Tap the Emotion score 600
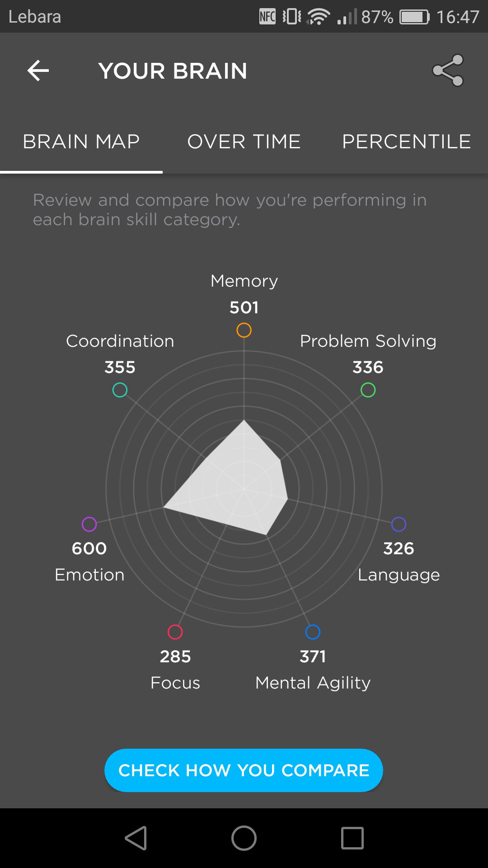This screenshot has width=488, height=868. pyautogui.click(x=89, y=548)
